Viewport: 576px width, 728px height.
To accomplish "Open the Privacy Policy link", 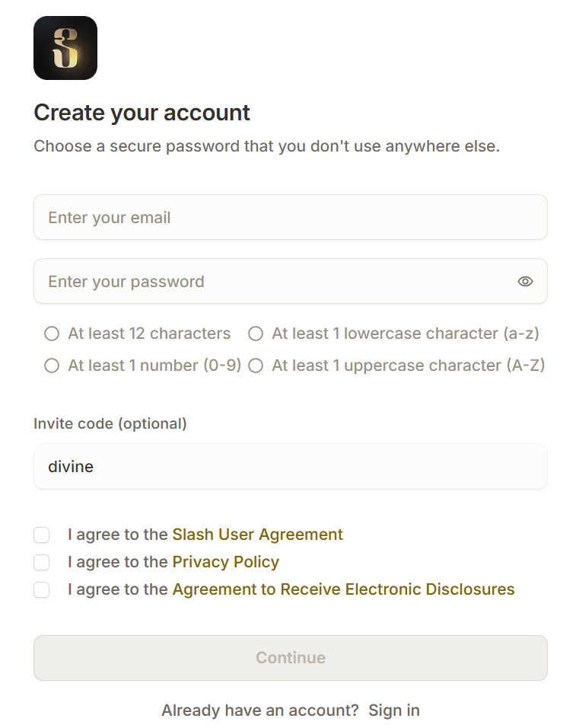I will (225, 562).
